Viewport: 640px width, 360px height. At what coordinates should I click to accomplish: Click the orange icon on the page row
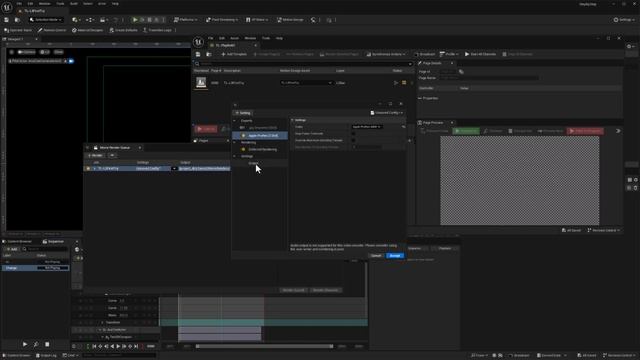pos(404,83)
